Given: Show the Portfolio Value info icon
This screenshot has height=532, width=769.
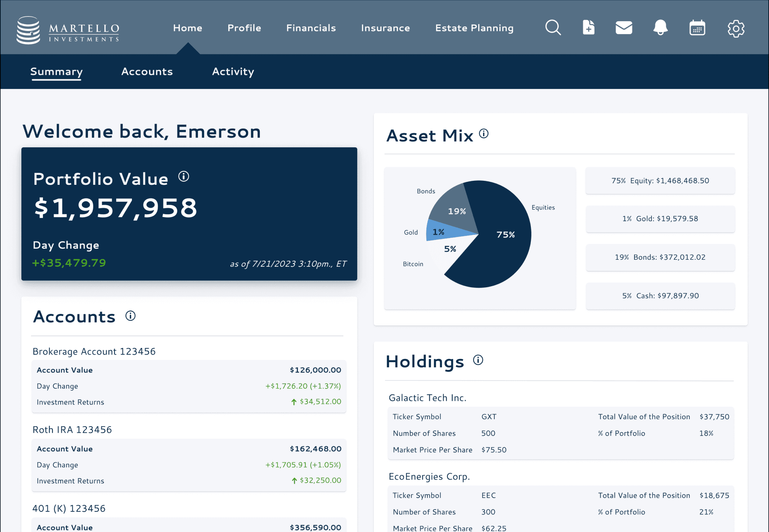Looking at the screenshot, I should coord(184,177).
